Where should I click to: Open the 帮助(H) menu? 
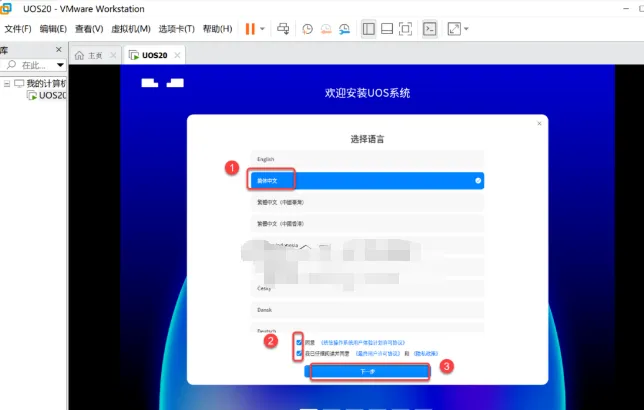pos(217,29)
